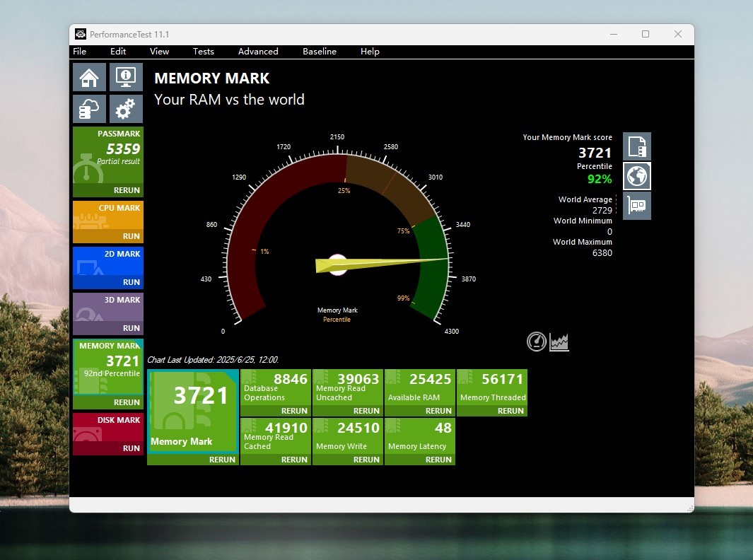The width and height of the screenshot is (753, 560).
Task: Run the 3D Mark test
Action: click(108, 329)
